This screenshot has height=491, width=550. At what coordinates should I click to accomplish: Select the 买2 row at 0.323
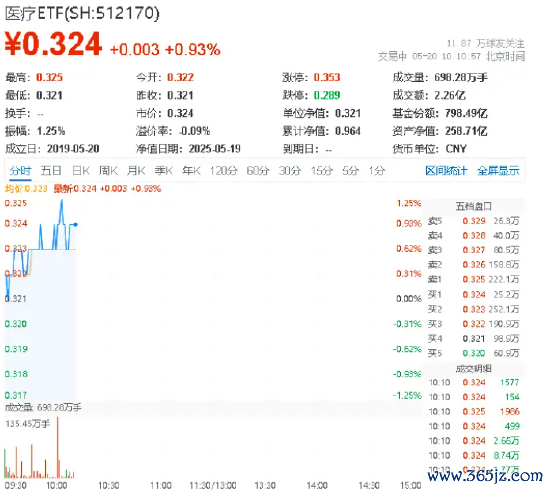coord(473,309)
